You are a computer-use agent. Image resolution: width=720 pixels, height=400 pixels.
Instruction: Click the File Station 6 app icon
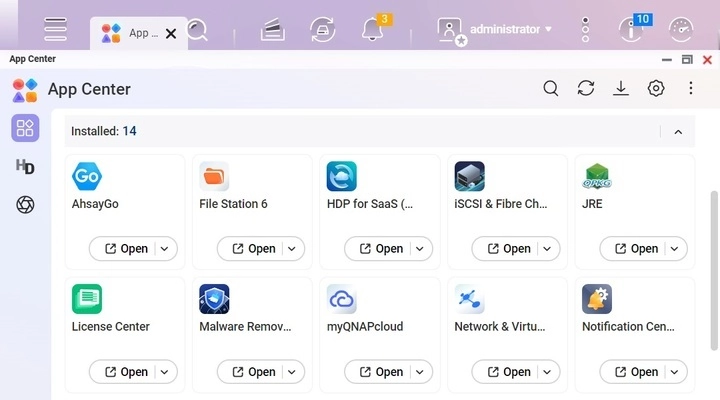coord(214,176)
